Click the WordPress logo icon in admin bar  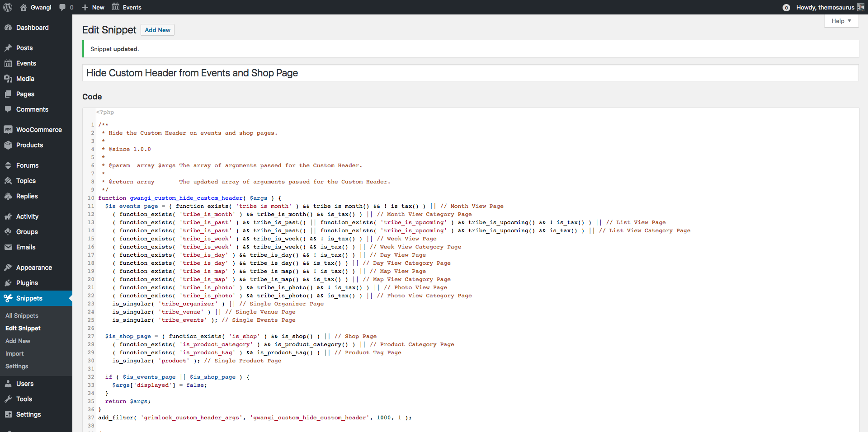click(8, 7)
